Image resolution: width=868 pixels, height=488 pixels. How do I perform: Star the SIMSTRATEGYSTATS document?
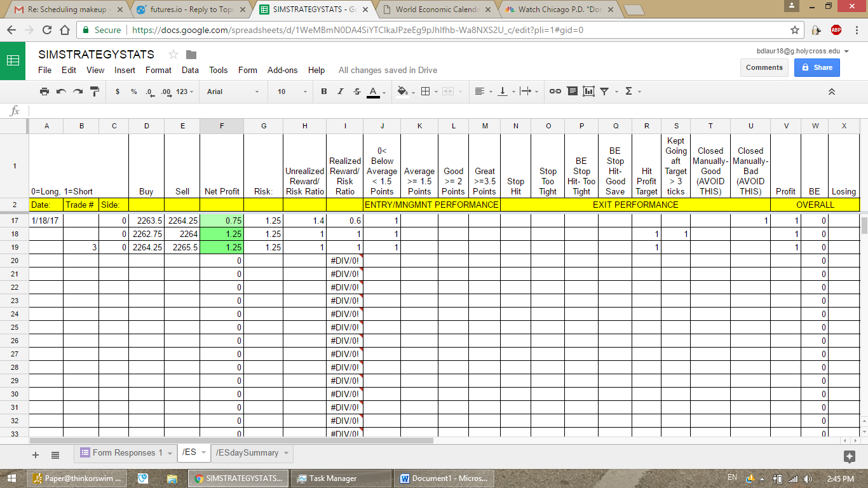[x=173, y=55]
